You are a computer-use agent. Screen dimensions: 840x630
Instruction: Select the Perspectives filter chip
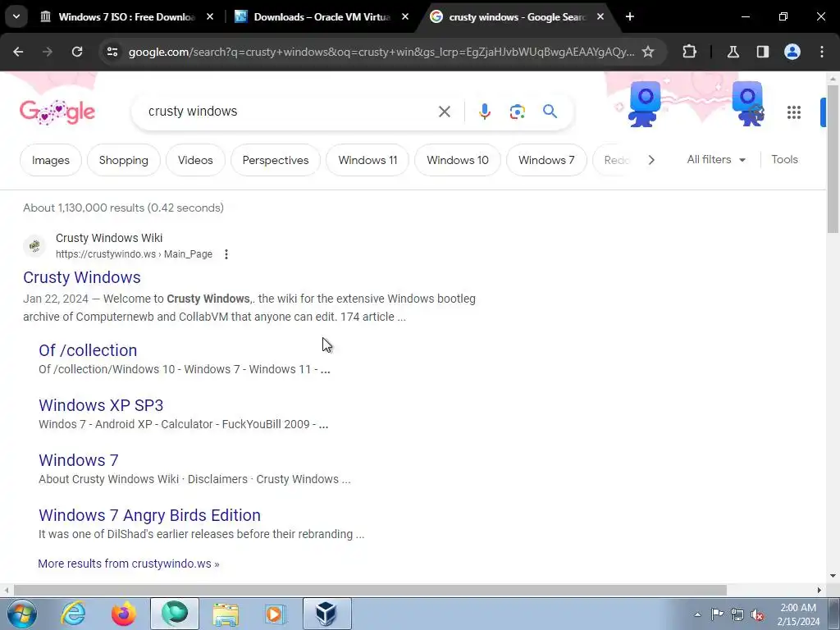(276, 160)
